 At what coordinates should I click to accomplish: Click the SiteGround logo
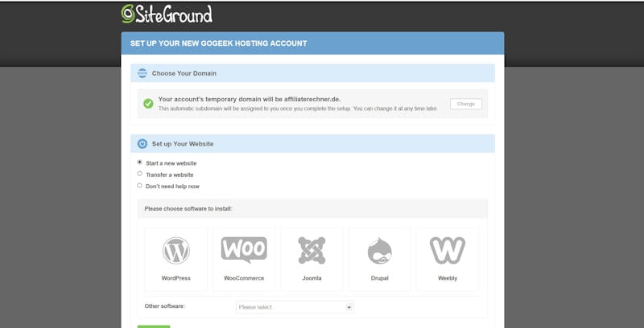click(x=167, y=14)
